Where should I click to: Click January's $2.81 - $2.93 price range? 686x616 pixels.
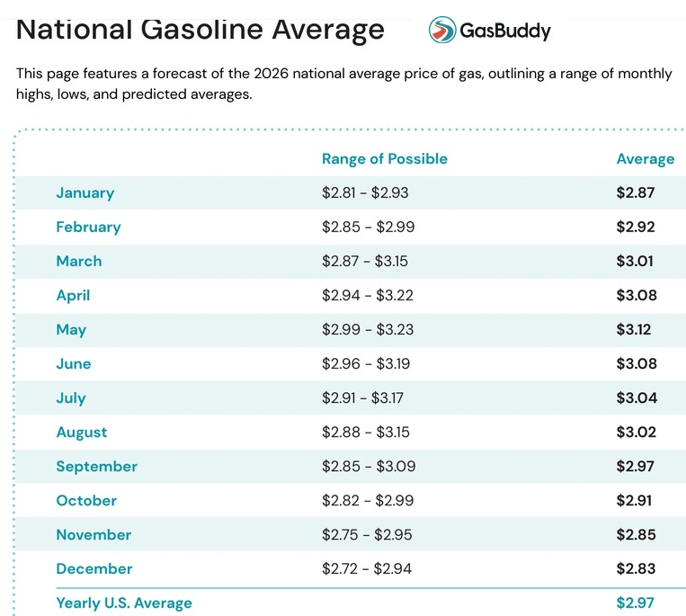[367, 193]
